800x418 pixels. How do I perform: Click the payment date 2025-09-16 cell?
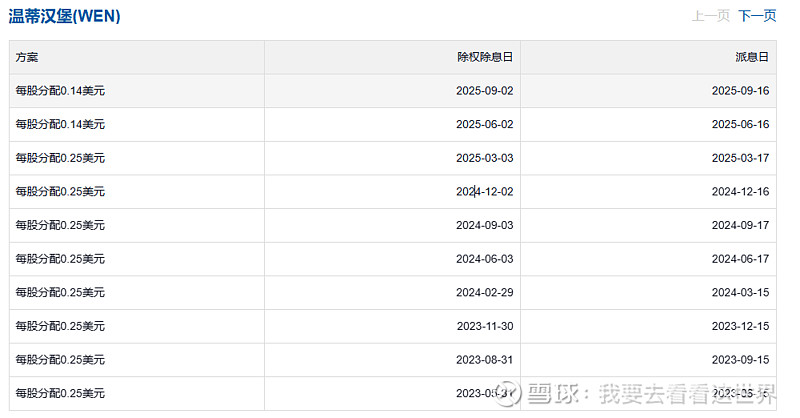(740, 91)
